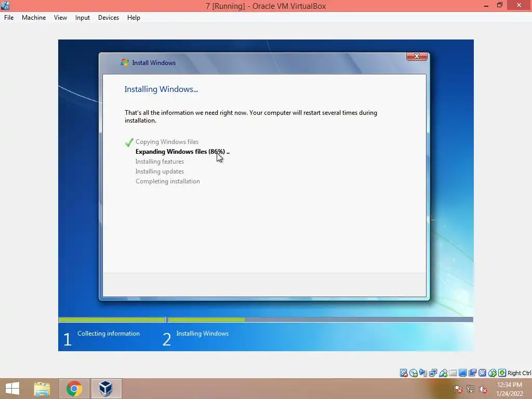This screenshot has width=532, height=399.
Task: Open File Explorer from the taskbar
Action: click(42, 389)
